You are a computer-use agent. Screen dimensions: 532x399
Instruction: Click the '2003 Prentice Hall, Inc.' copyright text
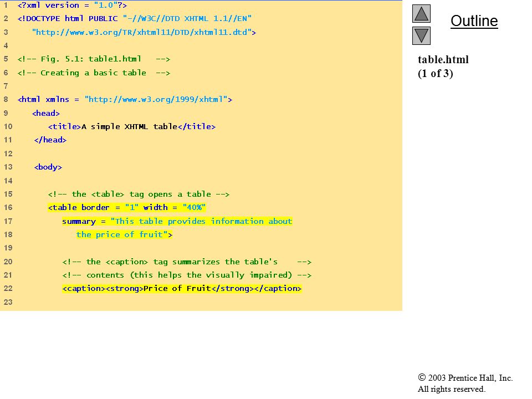[x=465, y=377]
